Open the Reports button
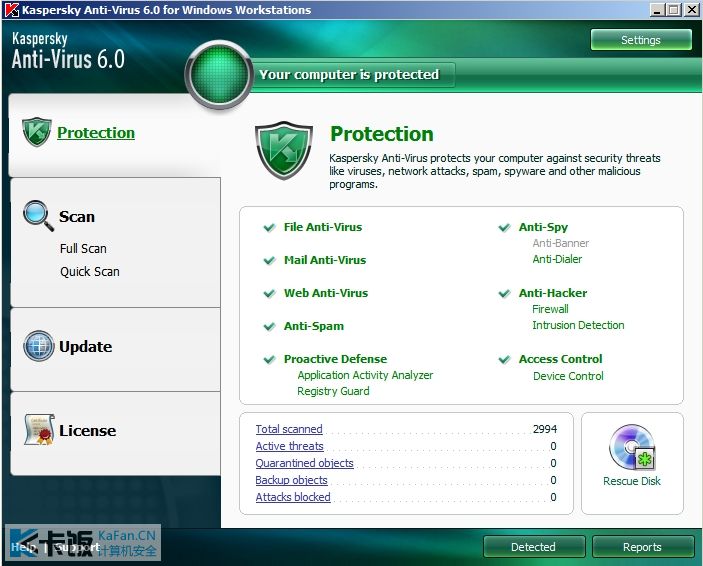703x566 pixels. [642, 547]
